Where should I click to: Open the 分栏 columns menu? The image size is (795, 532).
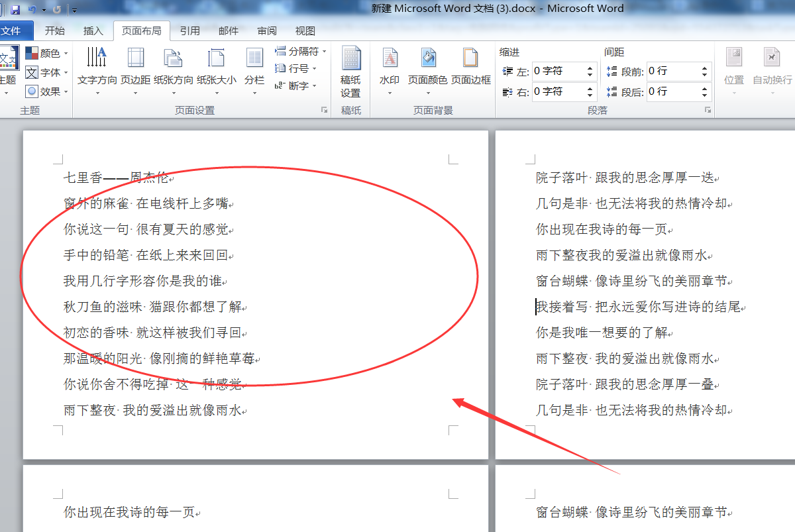pyautogui.click(x=254, y=72)
